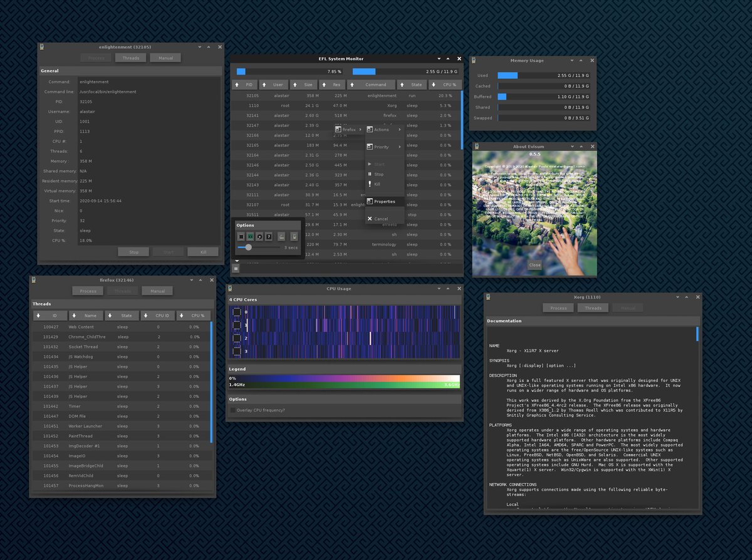Select process row with PID 32164
Viewport: 752px width, 560px height.
346,155
